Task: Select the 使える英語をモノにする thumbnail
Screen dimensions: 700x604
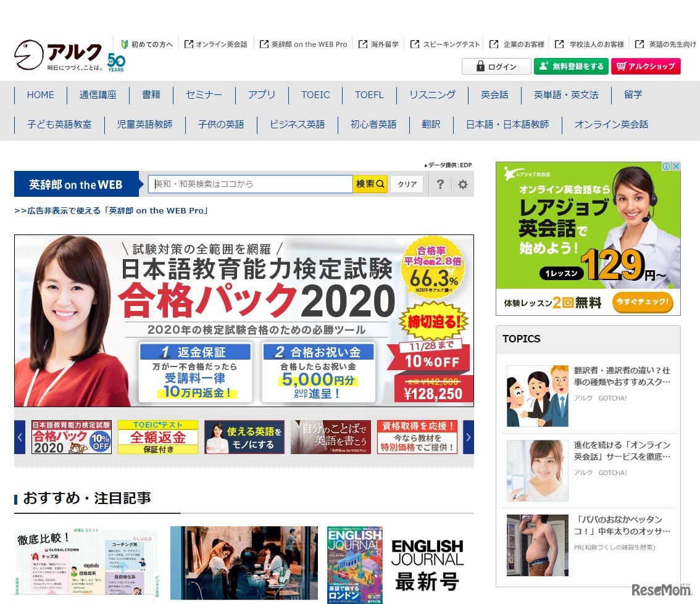Action: coord(244,437)
